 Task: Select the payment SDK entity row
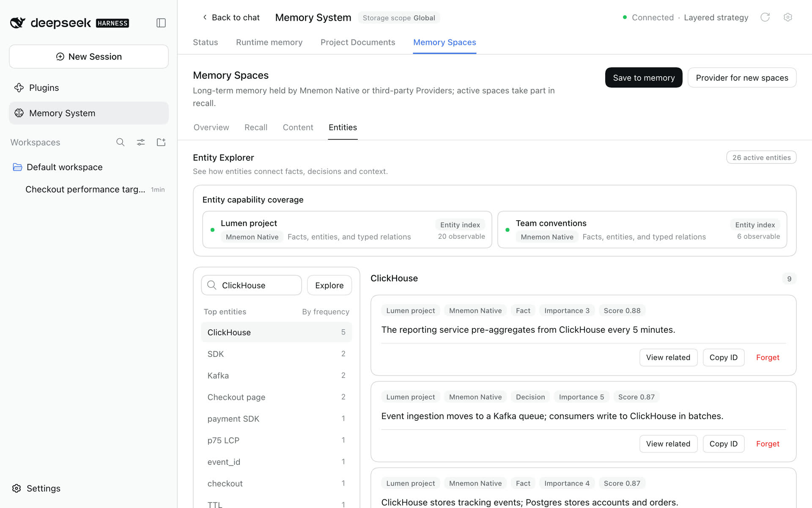coord(277,419)
